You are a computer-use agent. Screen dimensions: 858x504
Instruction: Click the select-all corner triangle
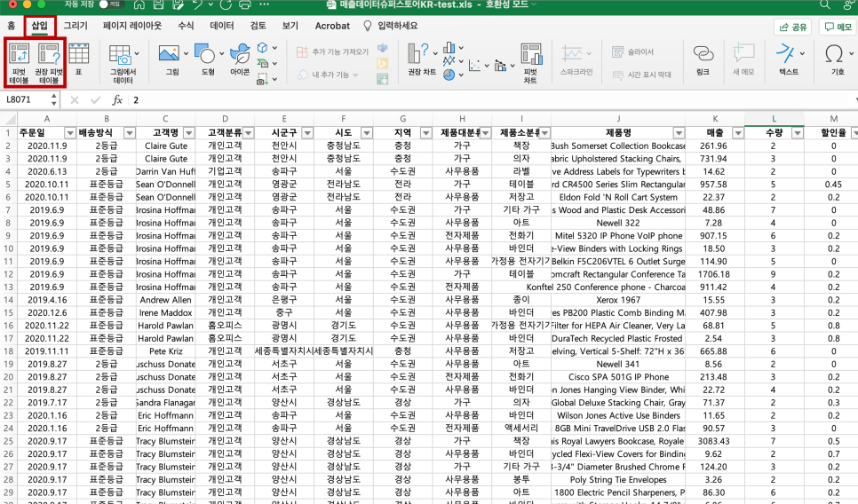coord(9,119)
